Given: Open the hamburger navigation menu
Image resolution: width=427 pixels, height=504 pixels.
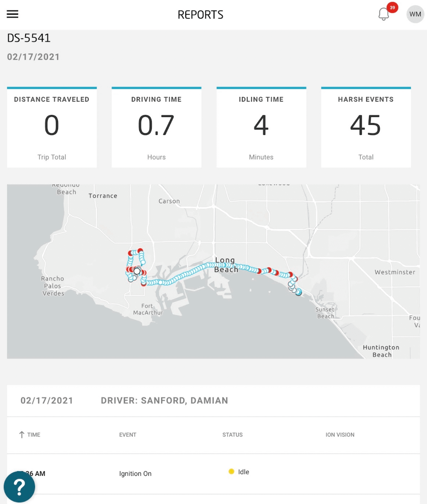Looking at the screenshot, I should point(12,14).
